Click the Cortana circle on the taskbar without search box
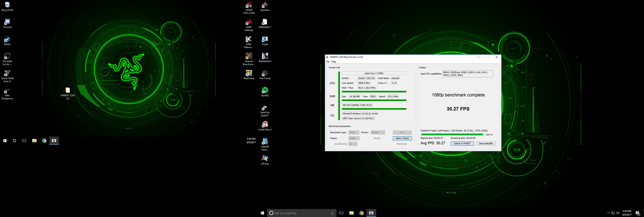 14,141
